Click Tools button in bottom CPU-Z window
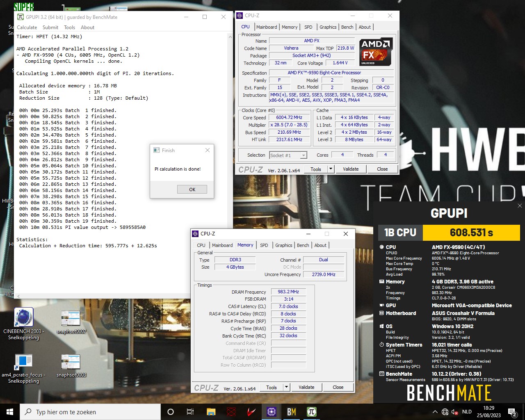The height and width of the screenshot is (420, 525). click(272, 387)
